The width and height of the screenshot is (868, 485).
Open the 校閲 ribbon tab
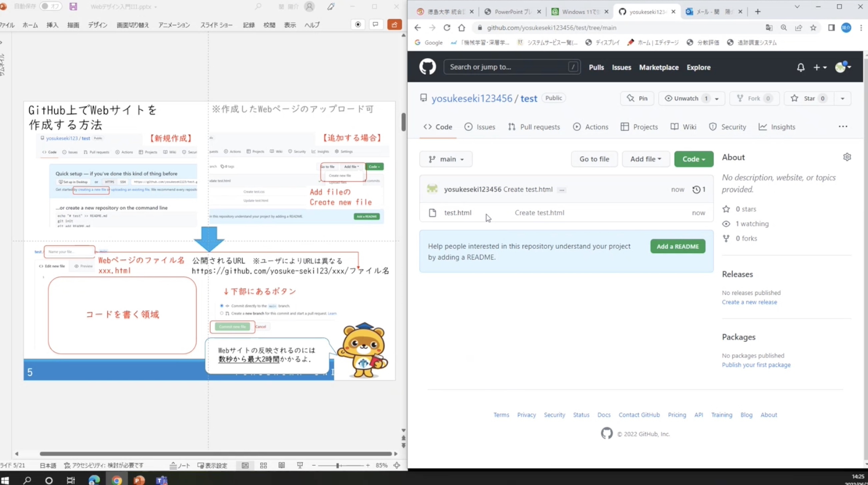pyautogui.click(x=269, y=25)
